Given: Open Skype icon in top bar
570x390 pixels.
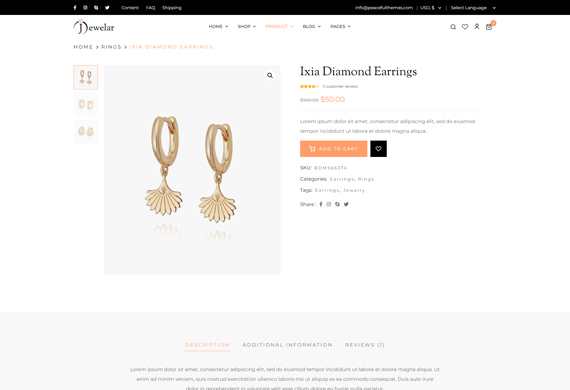Looking at the screenshot, I should [x=96, y=8].
